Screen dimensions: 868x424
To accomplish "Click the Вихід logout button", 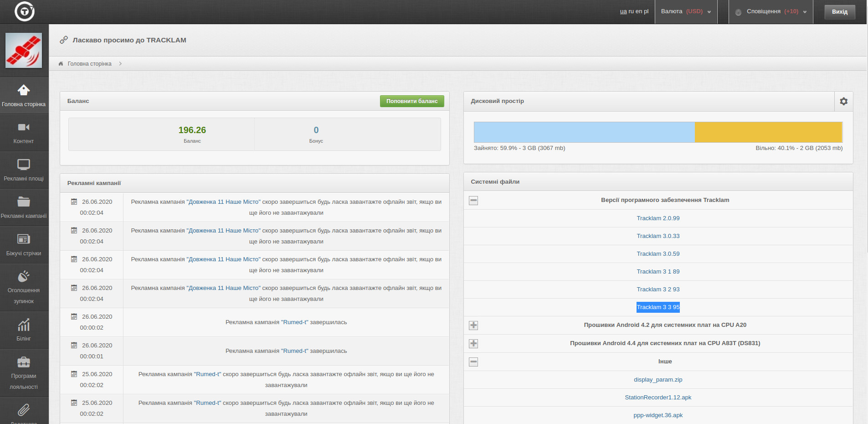I will tap(839, 12).
